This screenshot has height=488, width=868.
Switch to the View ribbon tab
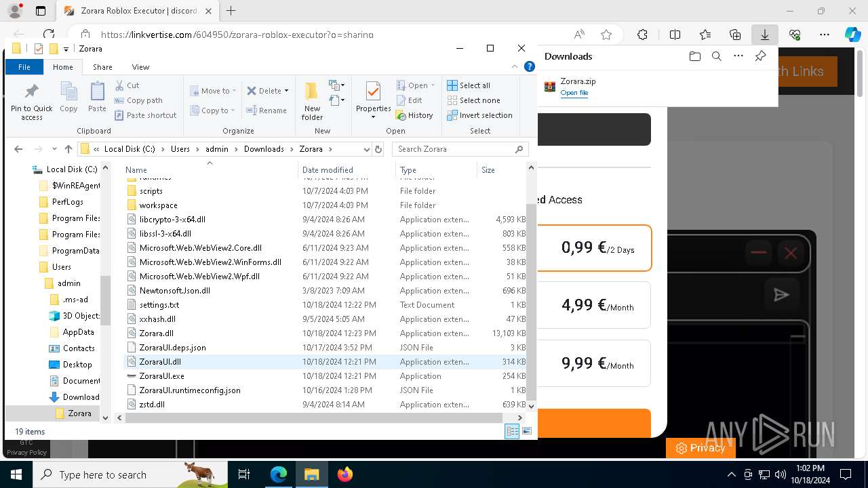pyautogui.click(x=140, y=67)
